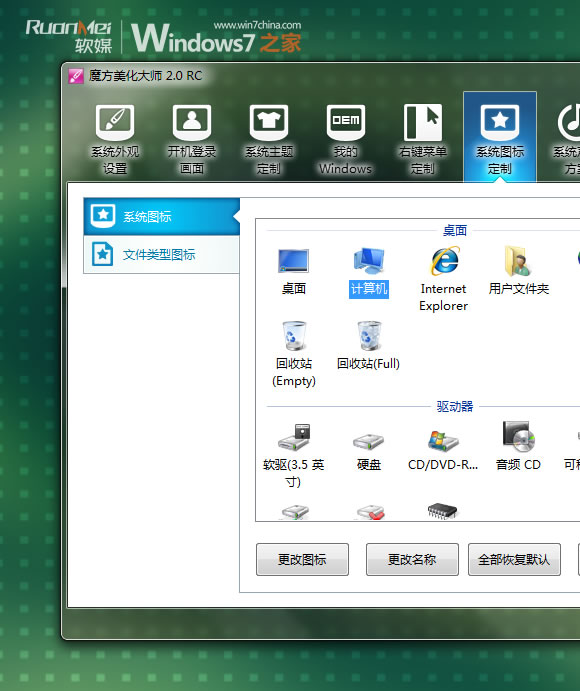
Task: Click the 全部恢复默认 button
Action: coord(514,560)
